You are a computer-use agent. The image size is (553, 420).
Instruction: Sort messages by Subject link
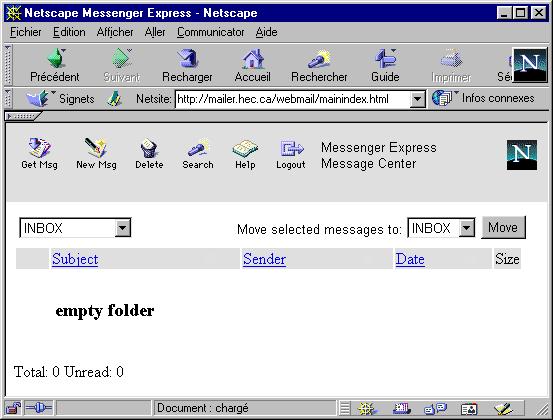pos(75,259)
